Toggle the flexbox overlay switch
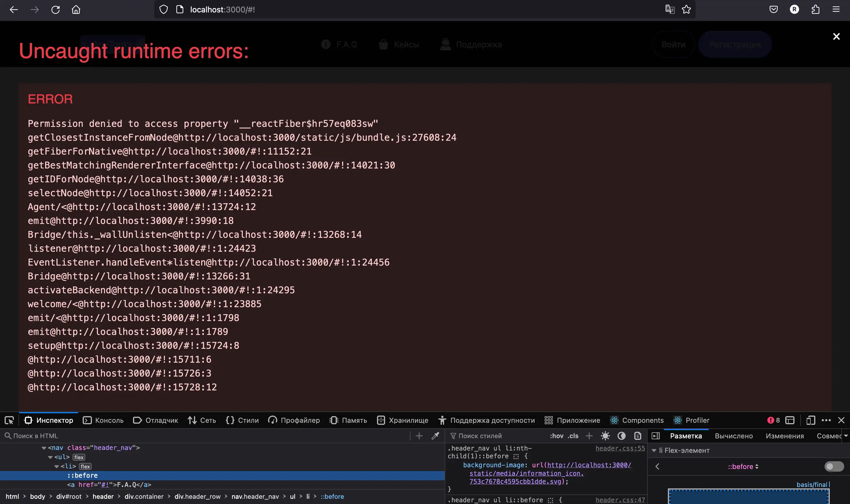The width and height of the screenshot is (850, 504). (834, 466)
